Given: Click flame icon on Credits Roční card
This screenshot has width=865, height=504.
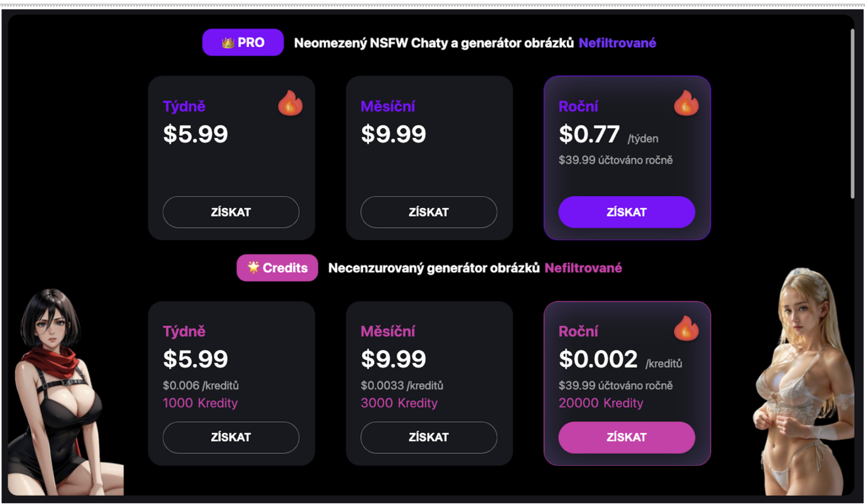Looking at the screenshot, I should pos(686,328).
